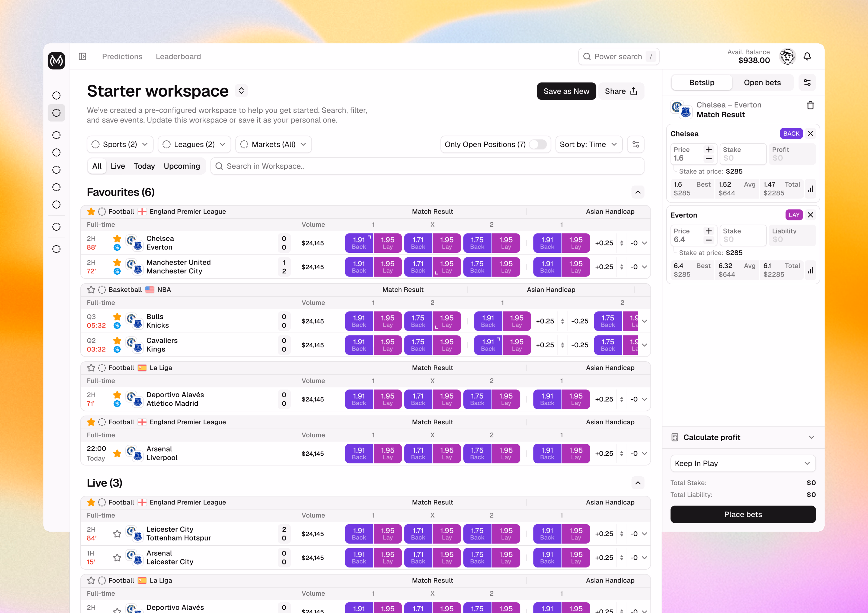Increase the Chelsea price with plus

709,149
